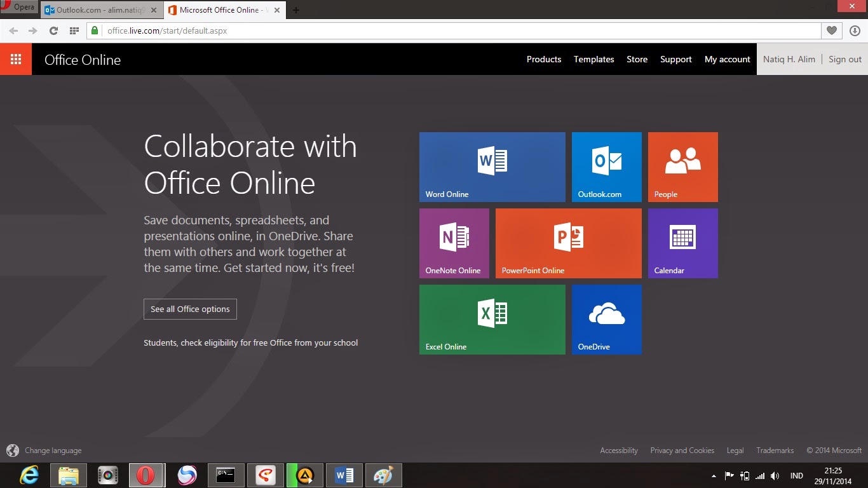
Task: Select the Microsoft Office Online tab
Action: [x=224, y=10]
